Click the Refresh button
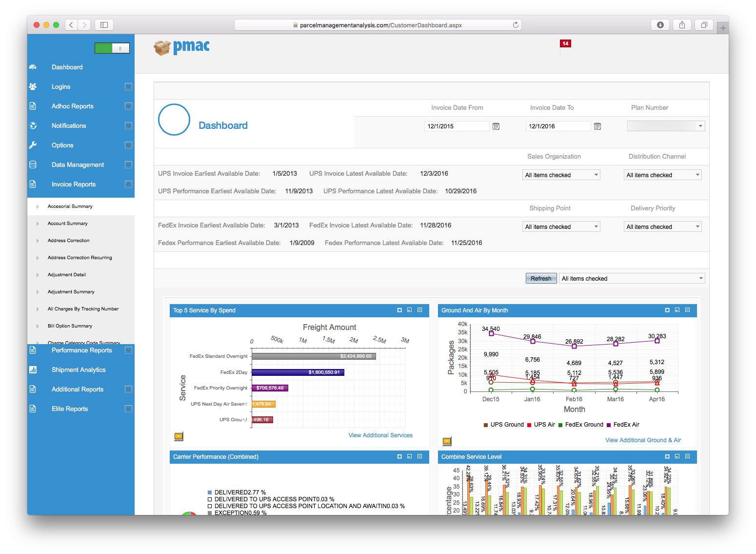This screenshot has height=554, width=756. click(541, 278)
